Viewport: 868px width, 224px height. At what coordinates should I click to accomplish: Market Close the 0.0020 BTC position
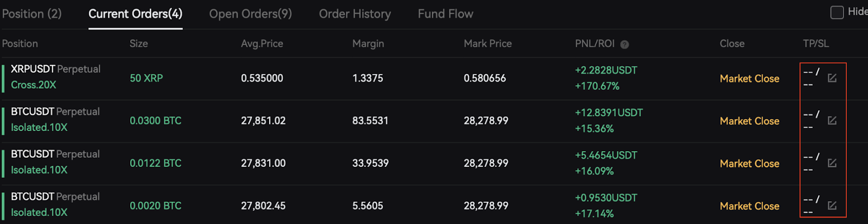click(749, 206)
